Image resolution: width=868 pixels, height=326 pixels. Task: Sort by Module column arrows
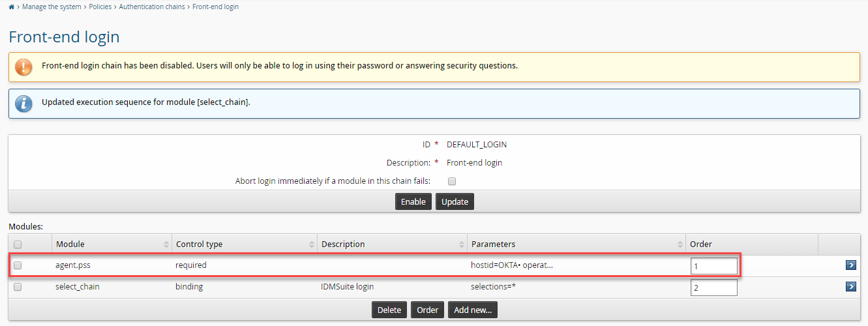pyautogui.click(x=166, y=244)
